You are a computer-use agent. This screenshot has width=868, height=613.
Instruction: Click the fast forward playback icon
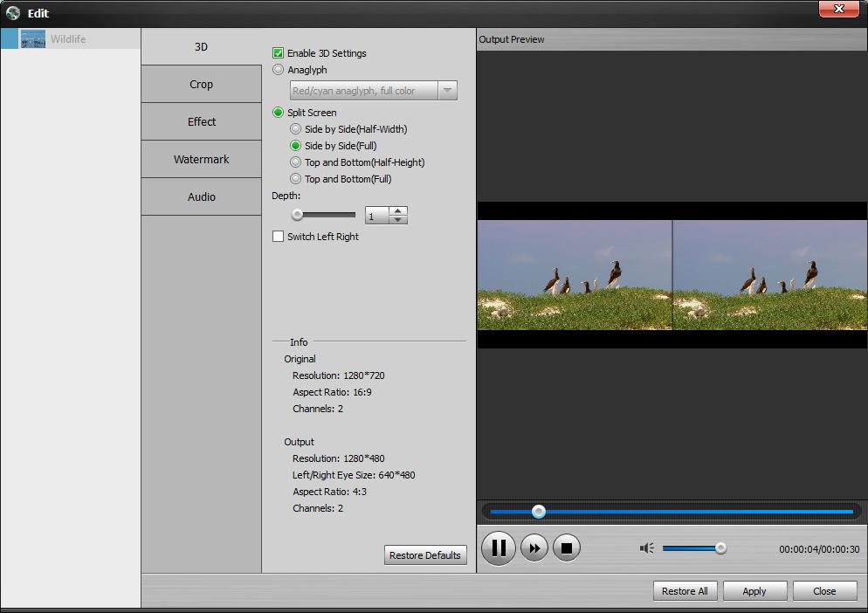(534, 548)
